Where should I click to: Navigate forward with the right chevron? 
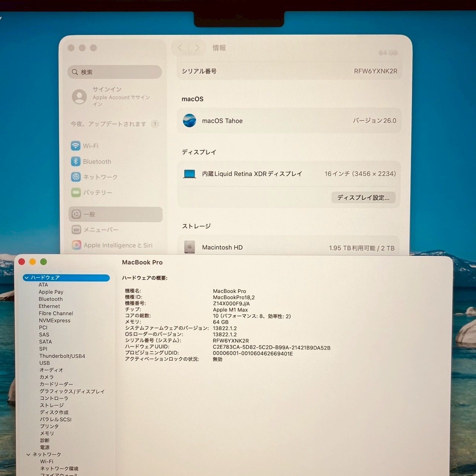(x=197, y=48)
